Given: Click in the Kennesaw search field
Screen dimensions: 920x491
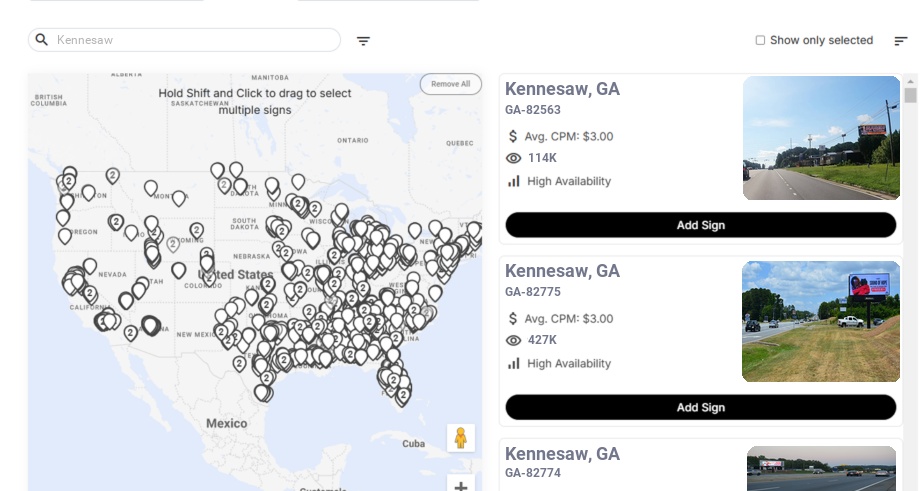Looking at the screenshot, I should coord(190,40).
